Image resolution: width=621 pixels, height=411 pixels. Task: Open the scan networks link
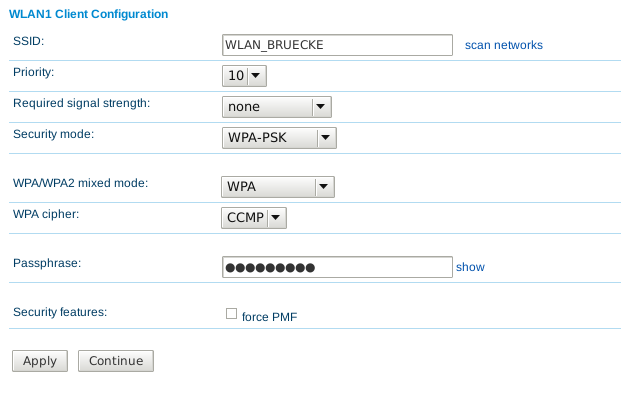point(503,45)
